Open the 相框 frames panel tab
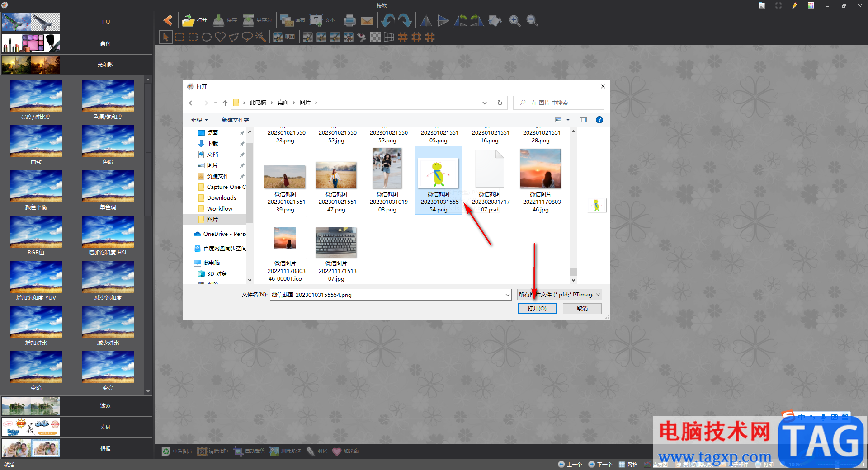Image resolution: width=868 pixels, height=470 pixels. pyautogui.click(x=76, y=448)
